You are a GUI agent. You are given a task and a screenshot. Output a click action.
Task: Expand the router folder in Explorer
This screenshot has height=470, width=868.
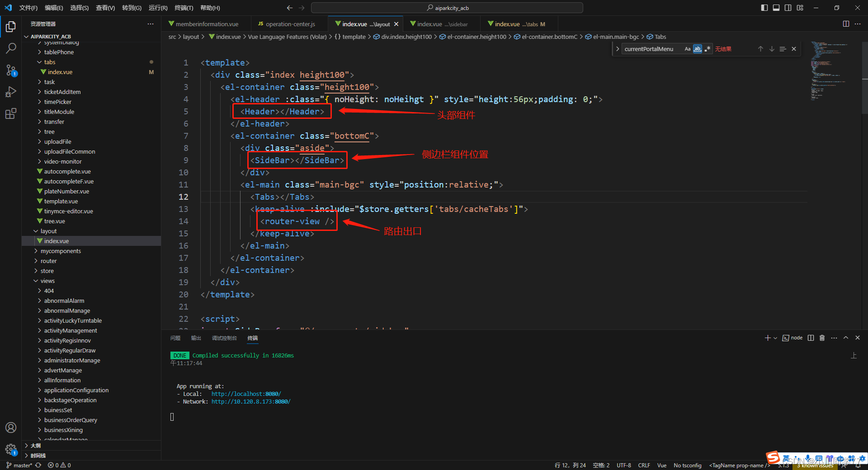coord(49,261)
